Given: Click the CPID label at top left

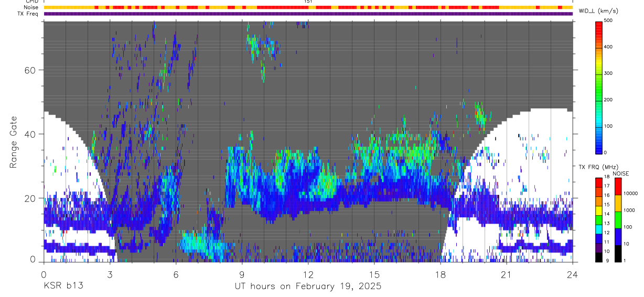Looking at the screenshot, I should (x=31, y=2).
